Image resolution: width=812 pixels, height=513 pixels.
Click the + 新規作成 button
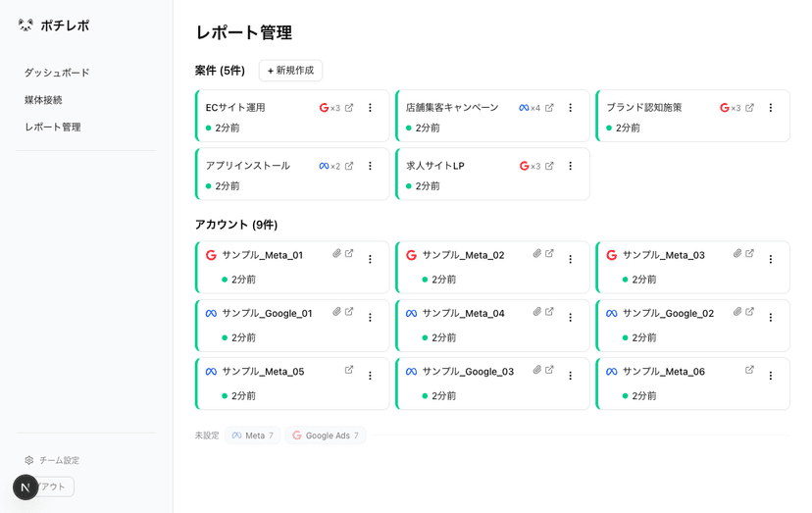tap(290, 71)
